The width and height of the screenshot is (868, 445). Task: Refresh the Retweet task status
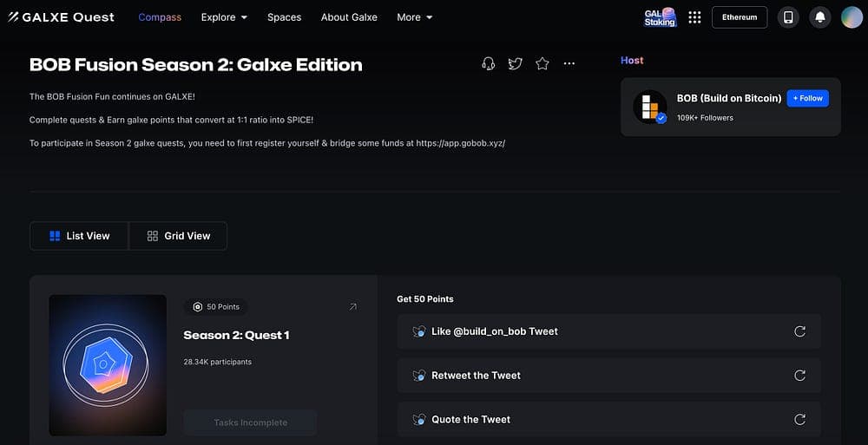pyautogui.click(x=799, y=376)
